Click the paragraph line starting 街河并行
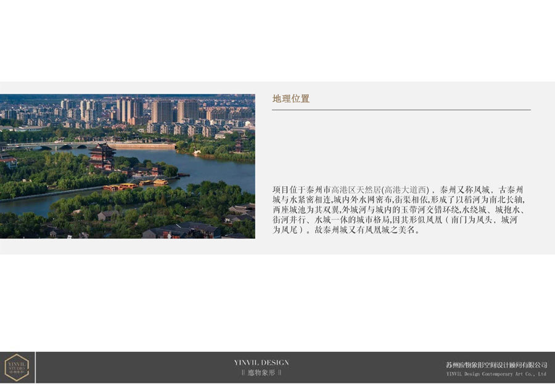 [400, 219]
